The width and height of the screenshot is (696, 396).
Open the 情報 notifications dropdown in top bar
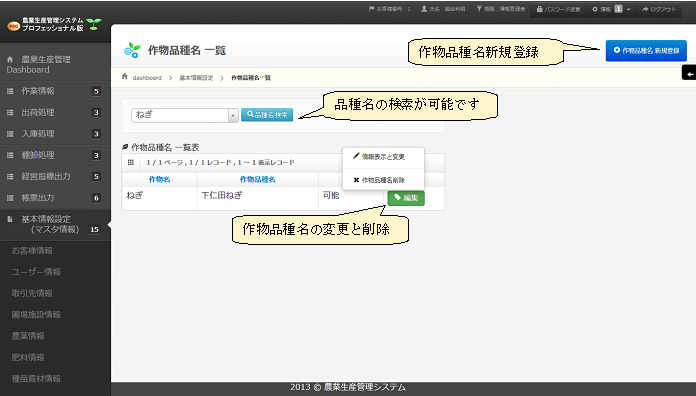click(x=611, y=9)
